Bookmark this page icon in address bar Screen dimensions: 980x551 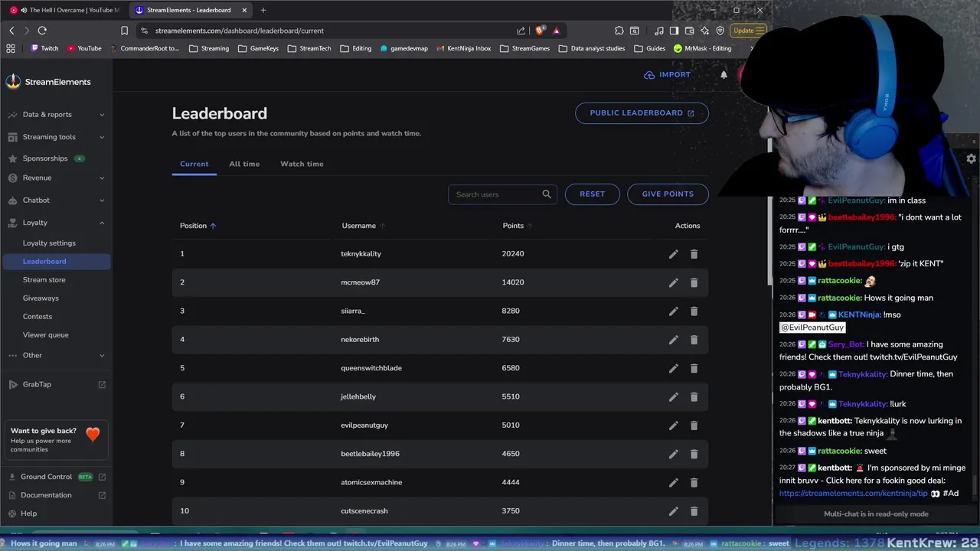[124, 31]
